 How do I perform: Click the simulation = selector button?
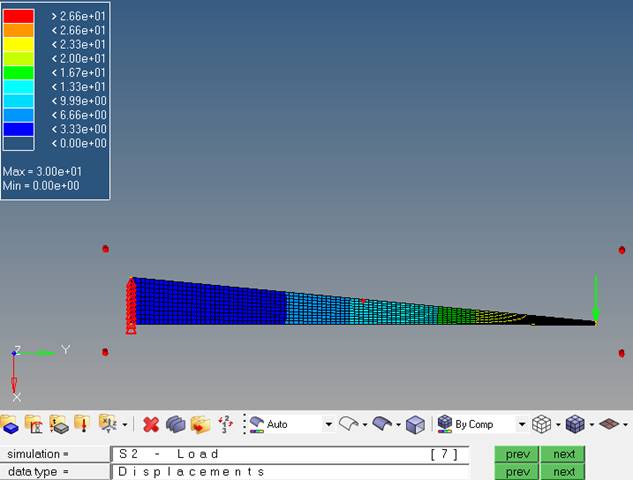click(x=54, y=454)
